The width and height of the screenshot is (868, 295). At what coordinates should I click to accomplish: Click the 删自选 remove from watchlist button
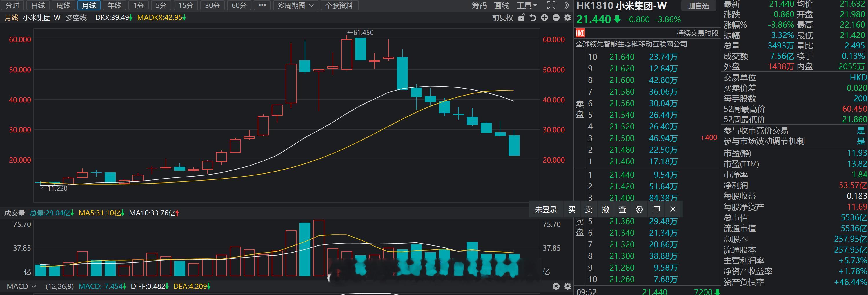pyautogui.click(x=698, y=6)
